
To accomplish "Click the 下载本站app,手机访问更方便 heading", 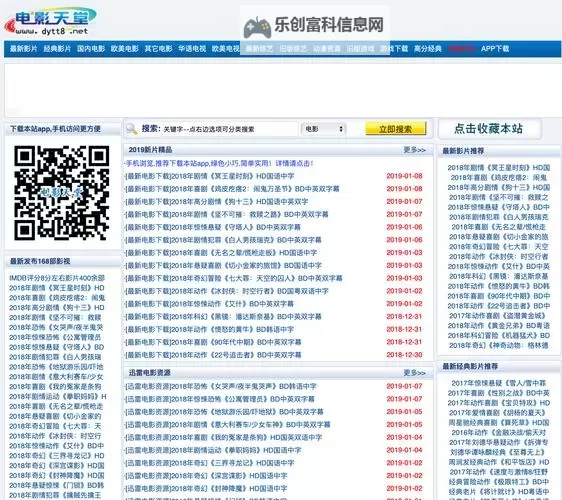I will pyautogui.click(x=55, y=129).
